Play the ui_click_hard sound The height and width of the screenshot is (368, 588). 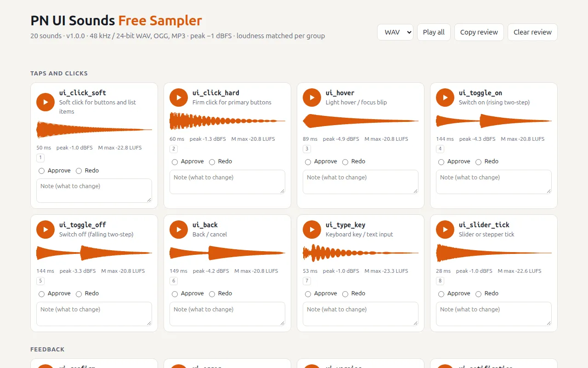179,98
